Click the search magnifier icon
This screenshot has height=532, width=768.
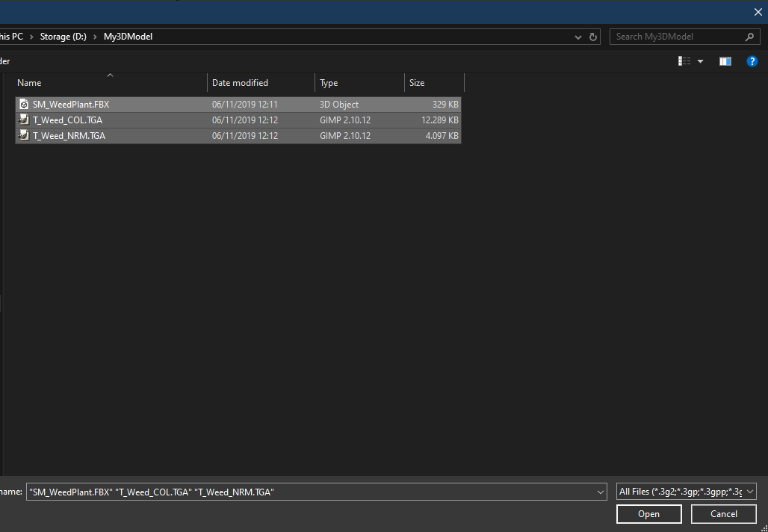coord(749,37)
